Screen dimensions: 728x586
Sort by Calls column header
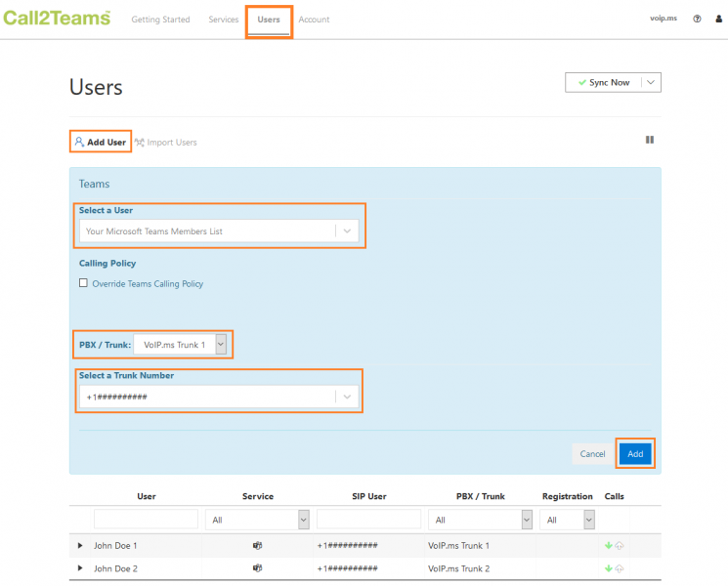click(615, 496)
